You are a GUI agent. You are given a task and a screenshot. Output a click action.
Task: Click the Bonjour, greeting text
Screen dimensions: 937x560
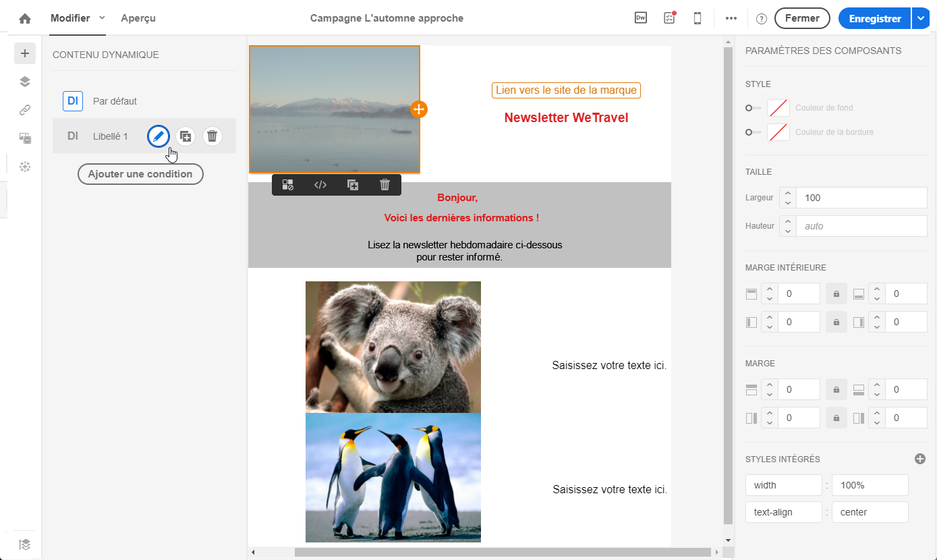457,198
